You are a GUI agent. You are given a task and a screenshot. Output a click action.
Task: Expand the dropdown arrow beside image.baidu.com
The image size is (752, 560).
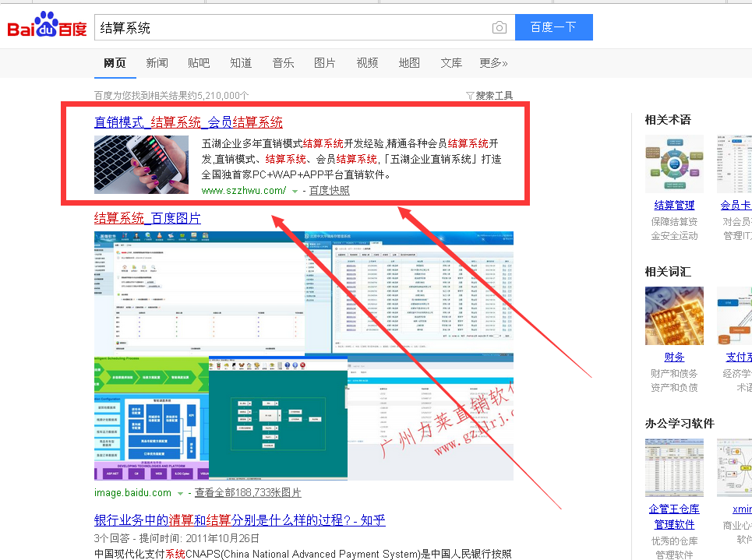(x=180, y=493)
